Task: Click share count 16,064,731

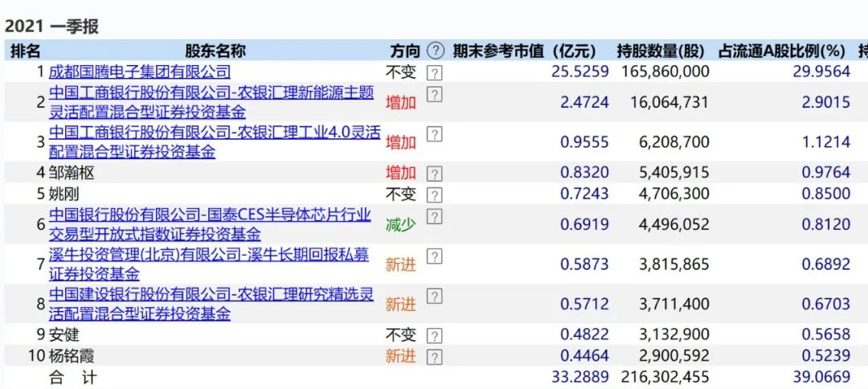Action: (x=669, y=102)
